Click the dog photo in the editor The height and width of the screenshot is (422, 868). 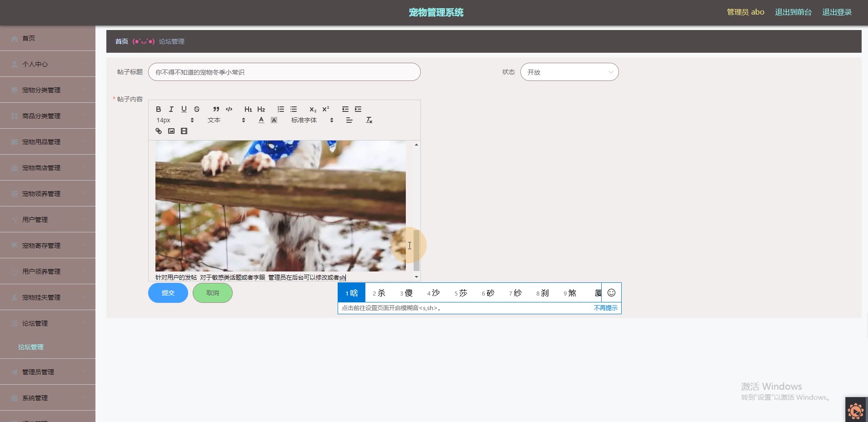tap(280, 206)
